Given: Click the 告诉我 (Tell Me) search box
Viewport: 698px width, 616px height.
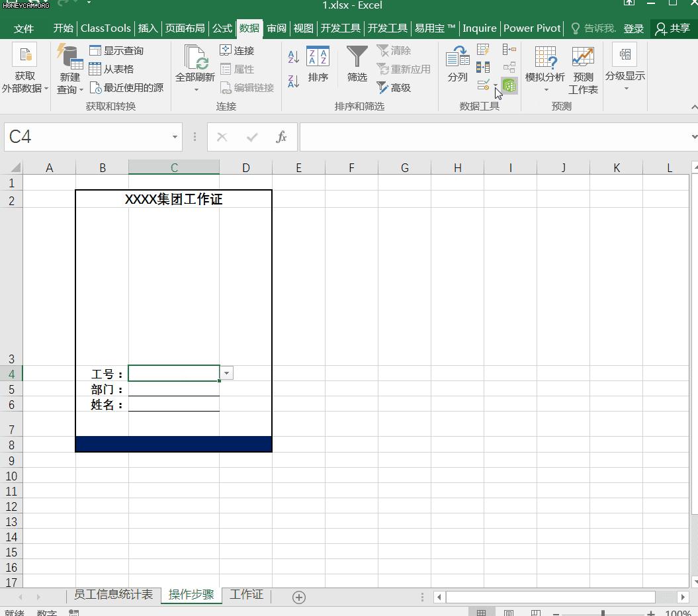Looking at the screenshot, I should 594,28.
